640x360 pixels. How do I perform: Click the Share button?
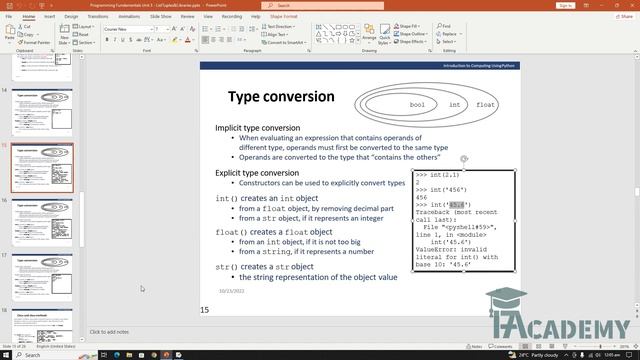(x=624, y=17)
